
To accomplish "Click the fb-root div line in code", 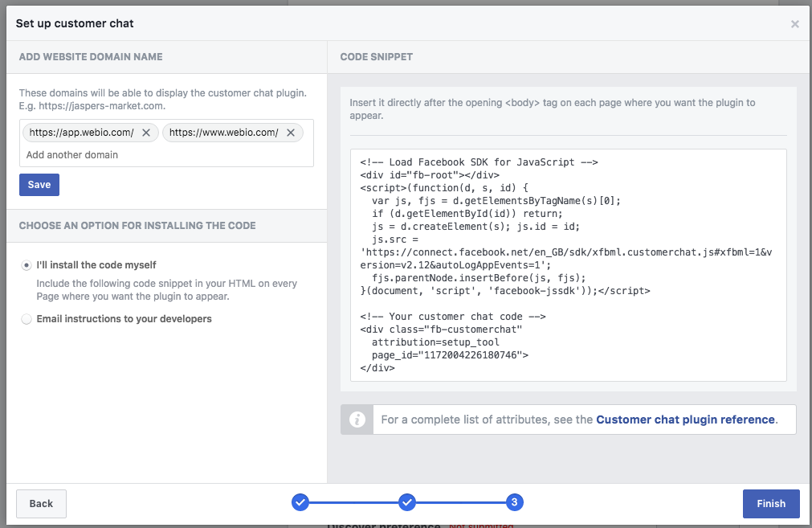I will click(430, 175).
